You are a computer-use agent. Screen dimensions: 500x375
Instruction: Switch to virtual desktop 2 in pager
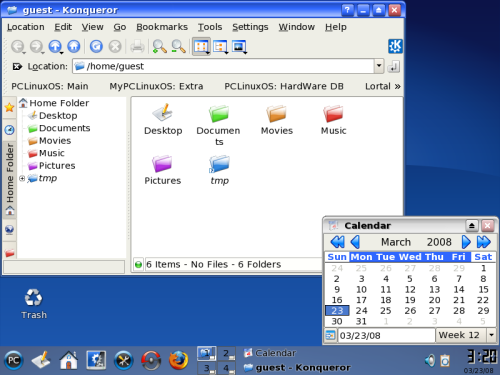(227, 353)
